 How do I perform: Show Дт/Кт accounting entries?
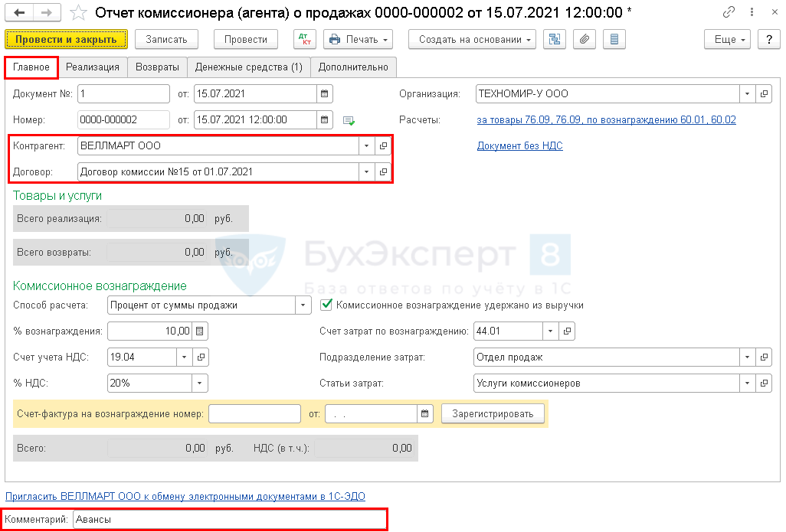(x=304, y=40)
